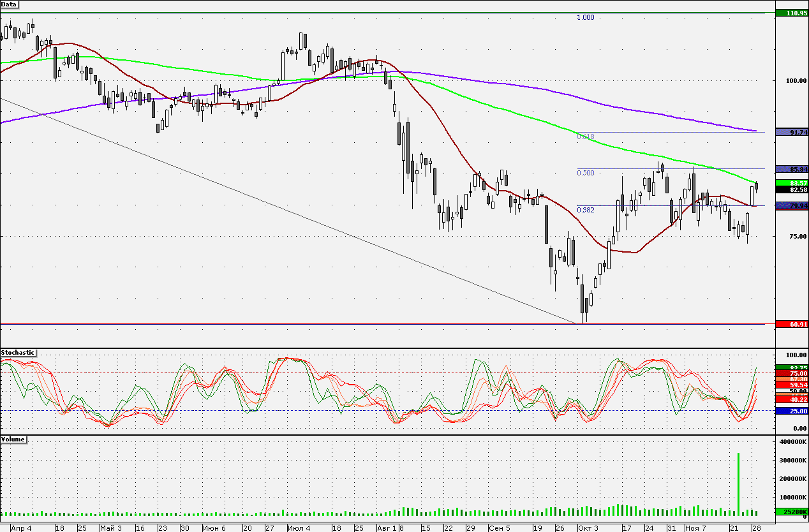Click the green 83.57 price tag

791,183
